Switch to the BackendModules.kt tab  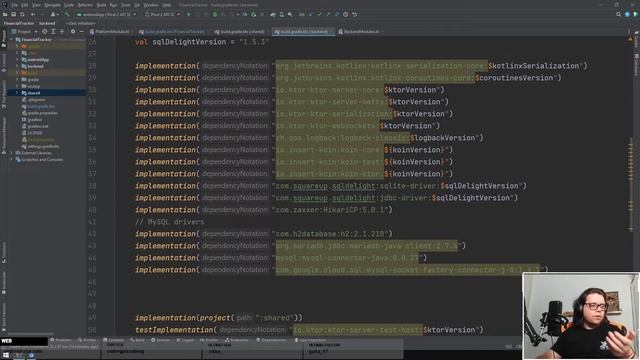pyautogui.click(x=360, y=31)
